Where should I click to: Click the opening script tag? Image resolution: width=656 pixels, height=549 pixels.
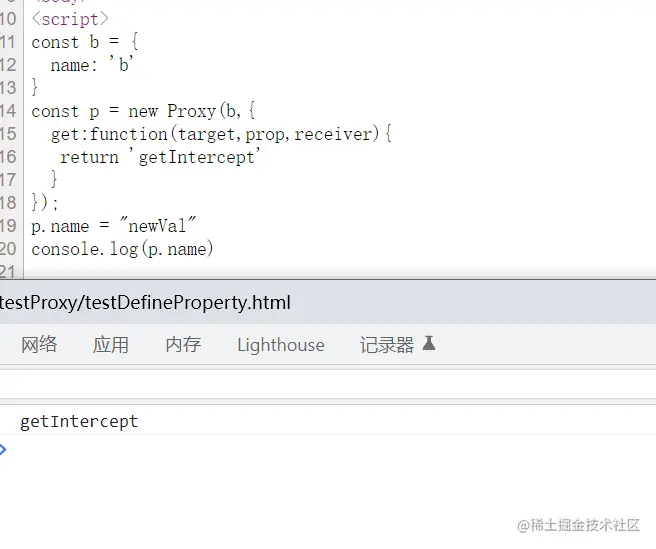(x=70, y=19)
